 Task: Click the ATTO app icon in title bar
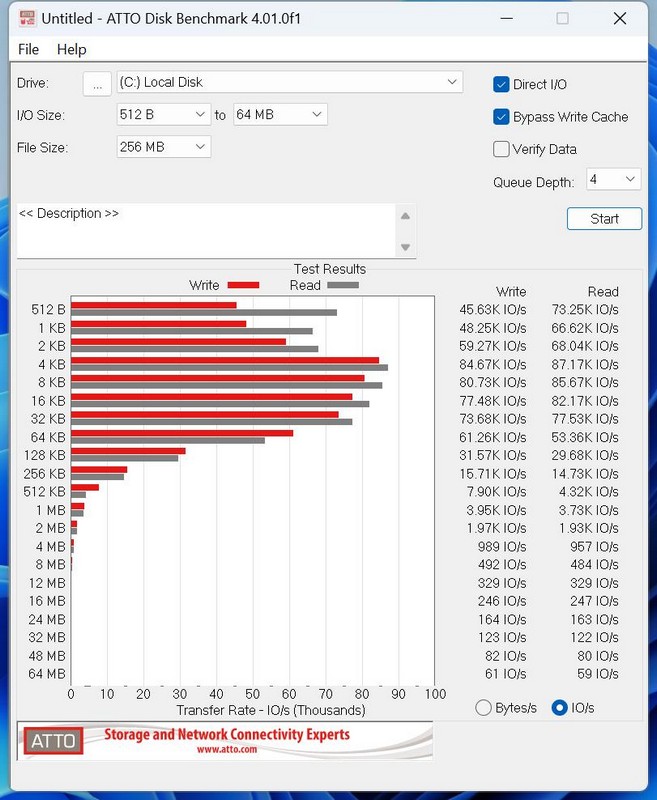click(x=24, y=19)
